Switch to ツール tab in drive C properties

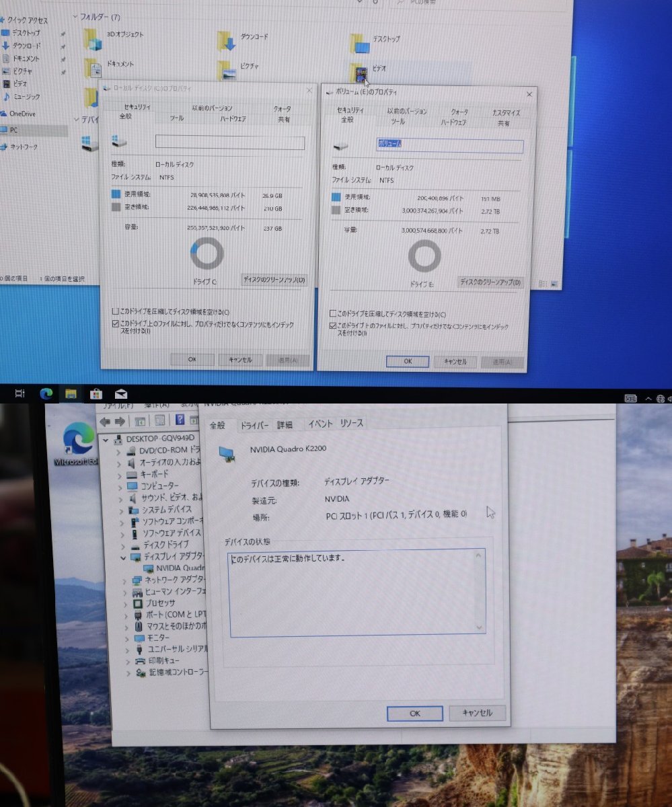click(x=176, y=118)
